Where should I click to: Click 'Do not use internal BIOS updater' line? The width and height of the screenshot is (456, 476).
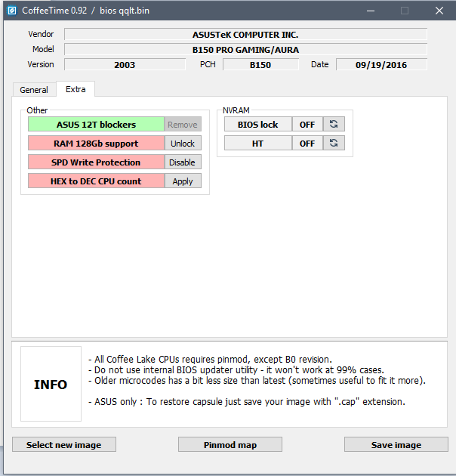point(236,370)
